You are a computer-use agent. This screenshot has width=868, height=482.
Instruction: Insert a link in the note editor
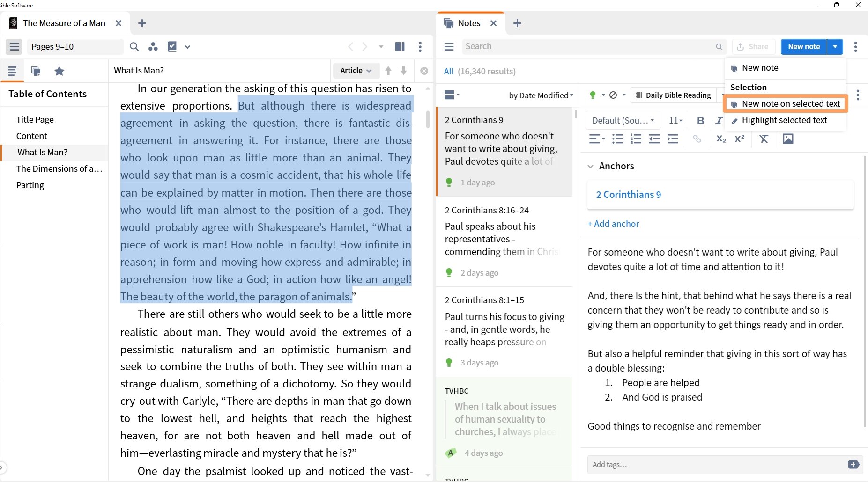[697, 139]
